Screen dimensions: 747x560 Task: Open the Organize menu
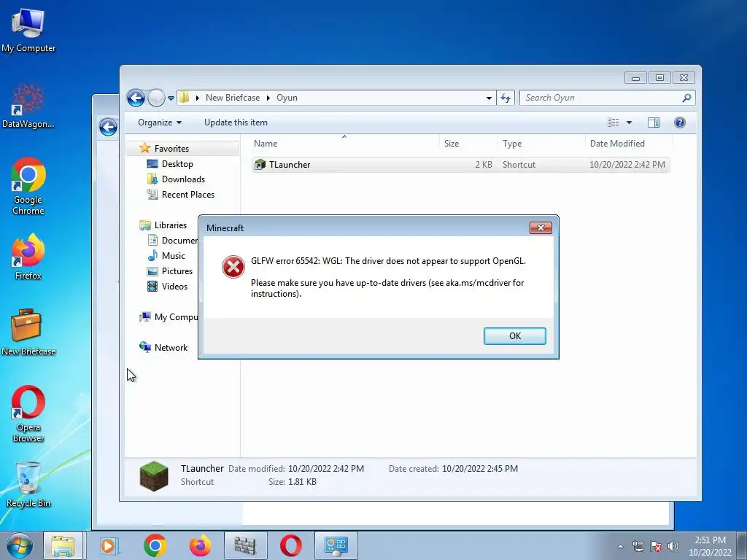tap(160, 122)
